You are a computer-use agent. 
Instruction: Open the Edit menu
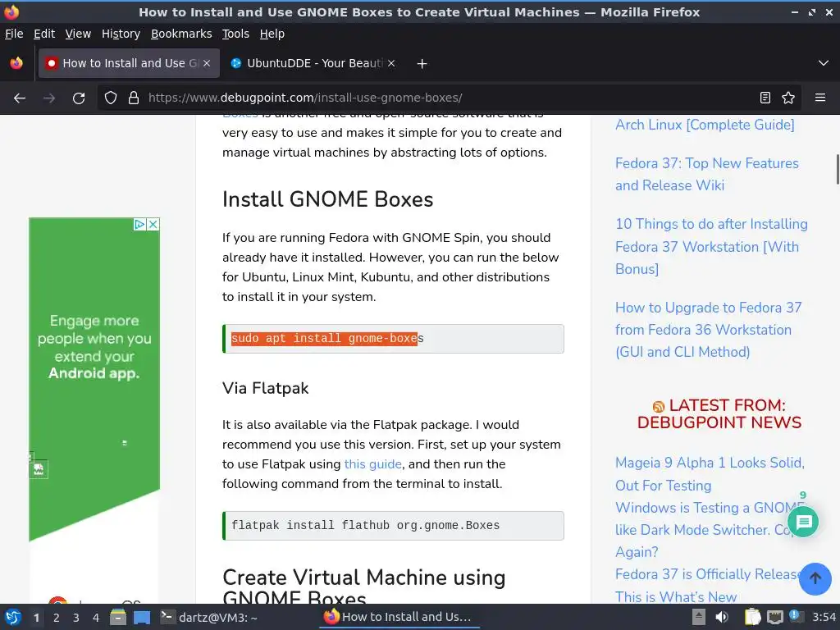pyautogui.click(x=44, y=34)
